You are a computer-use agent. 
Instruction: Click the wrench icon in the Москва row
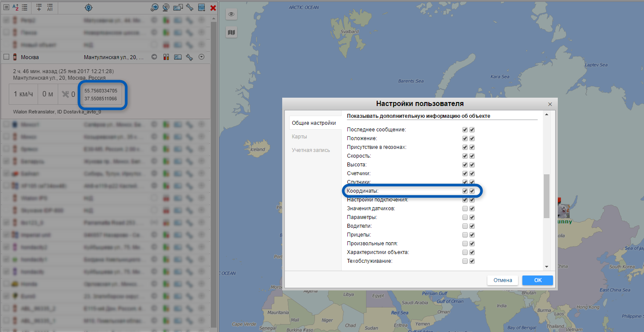pyautogui.click(x=189, y=57)
